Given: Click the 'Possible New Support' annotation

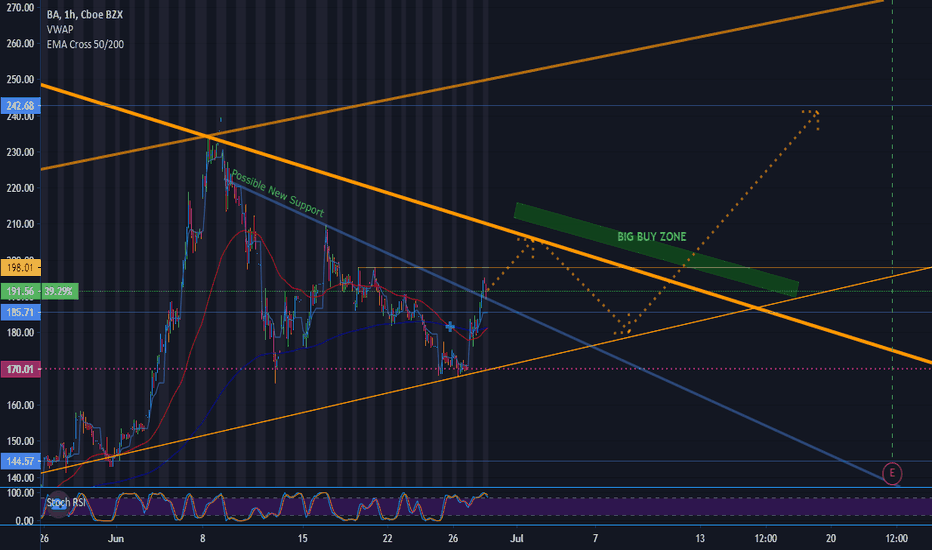Looking at the screenshot, I should tap(278, 193).
